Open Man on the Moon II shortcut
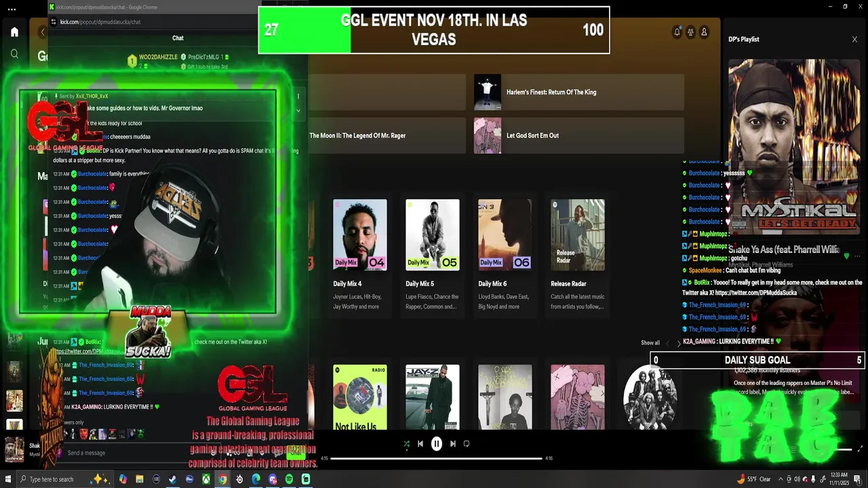The image size is (868, 488). 387,136
